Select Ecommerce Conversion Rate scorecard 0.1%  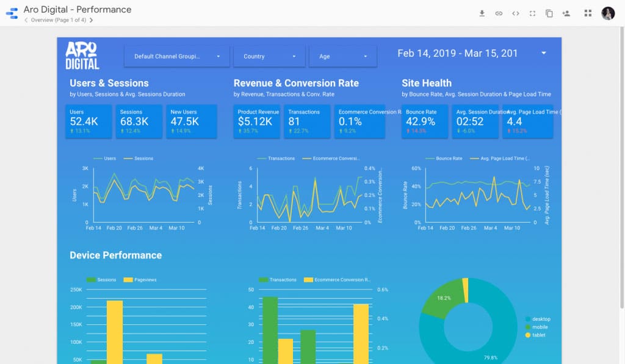click(x=359, y=121)
